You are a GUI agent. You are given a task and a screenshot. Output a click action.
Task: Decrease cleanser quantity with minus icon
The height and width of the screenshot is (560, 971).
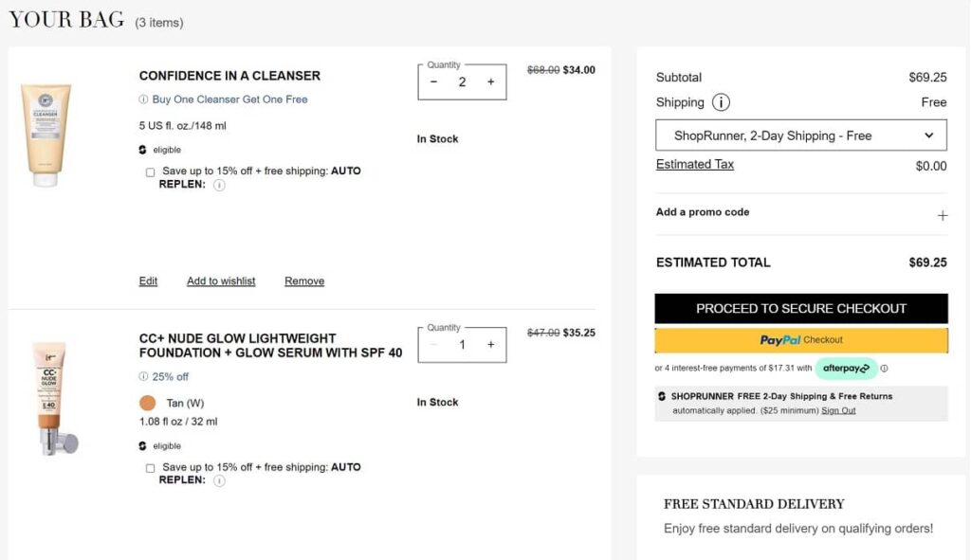(x=433, y=82)
